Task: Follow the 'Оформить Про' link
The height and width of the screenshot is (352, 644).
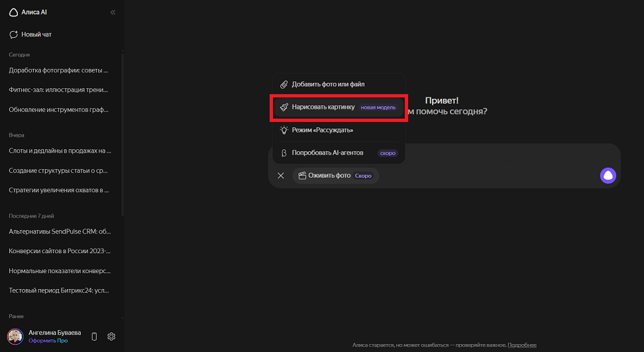Action: (x=48, y=341)
